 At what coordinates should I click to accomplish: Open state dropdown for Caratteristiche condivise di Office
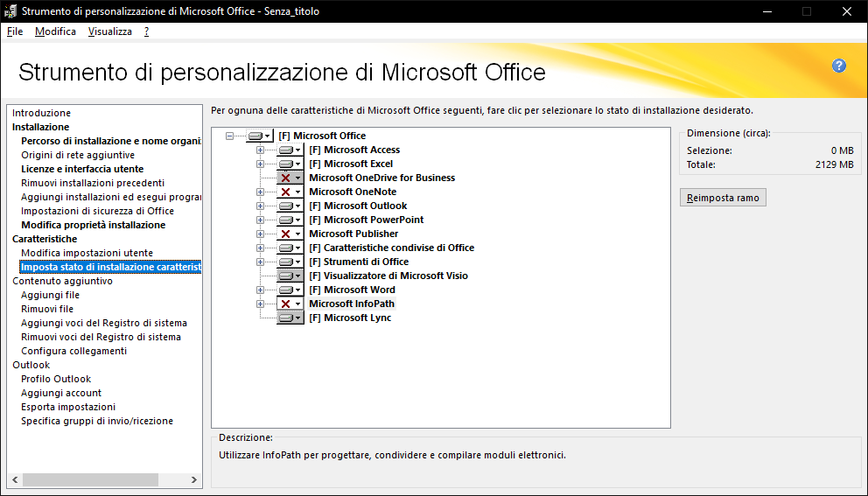tap(290, 248)
